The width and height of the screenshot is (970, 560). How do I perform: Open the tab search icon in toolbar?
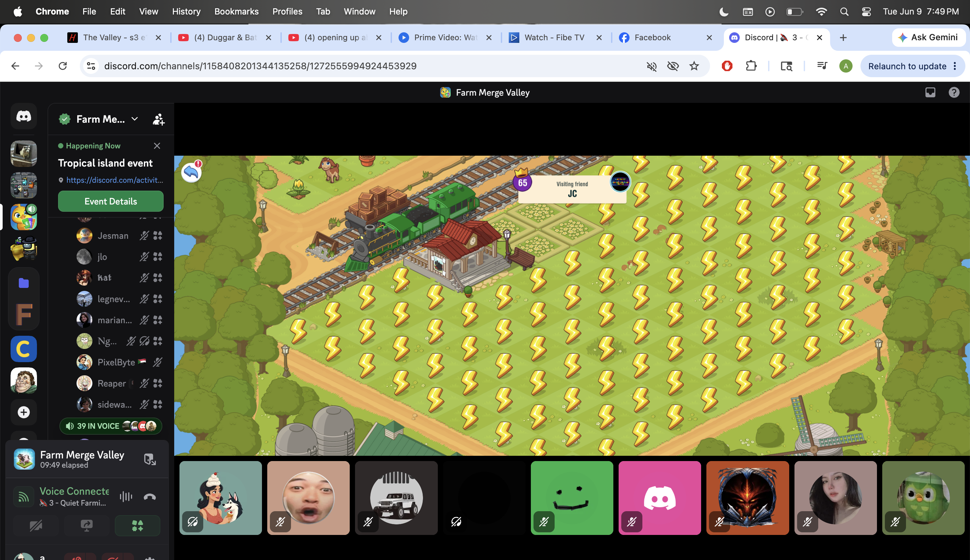(x=786, y=66)
